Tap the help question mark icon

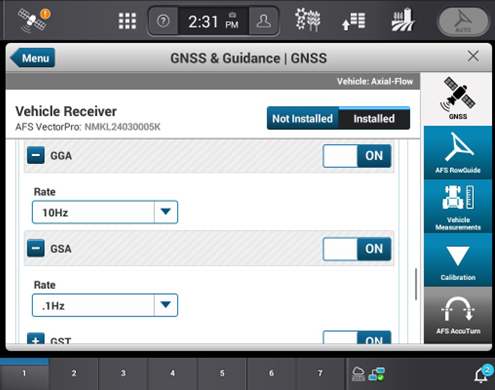point(163,21)
